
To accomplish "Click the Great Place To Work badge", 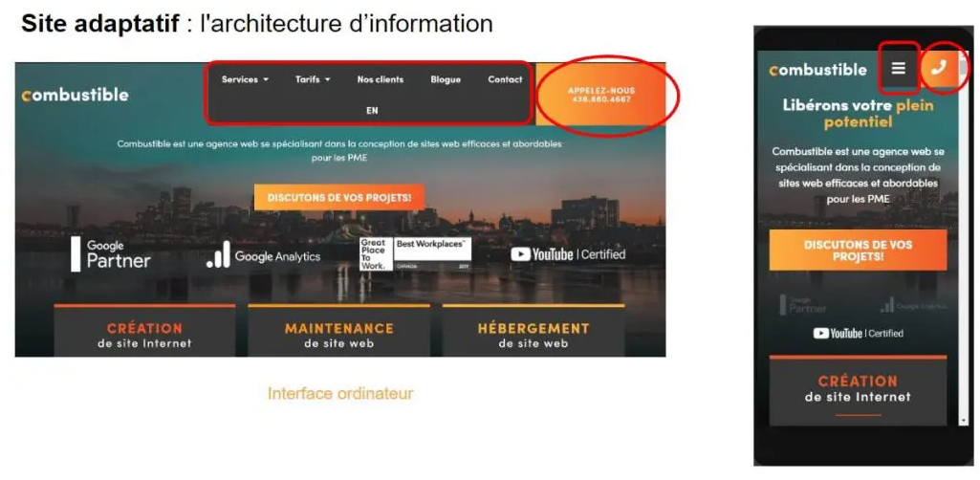I will (373, 254).
